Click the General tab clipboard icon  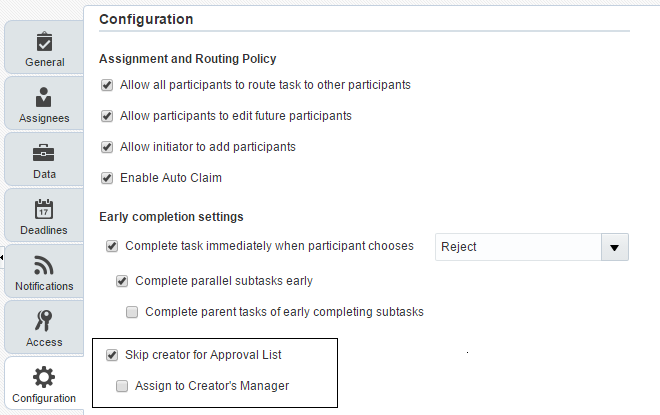(x=44, y=41)
